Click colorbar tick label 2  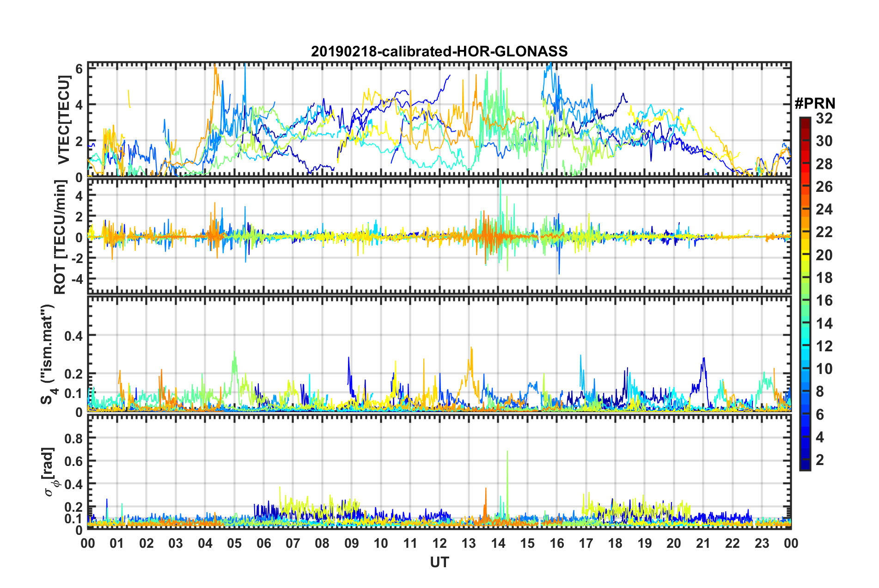tap(820, 460)
